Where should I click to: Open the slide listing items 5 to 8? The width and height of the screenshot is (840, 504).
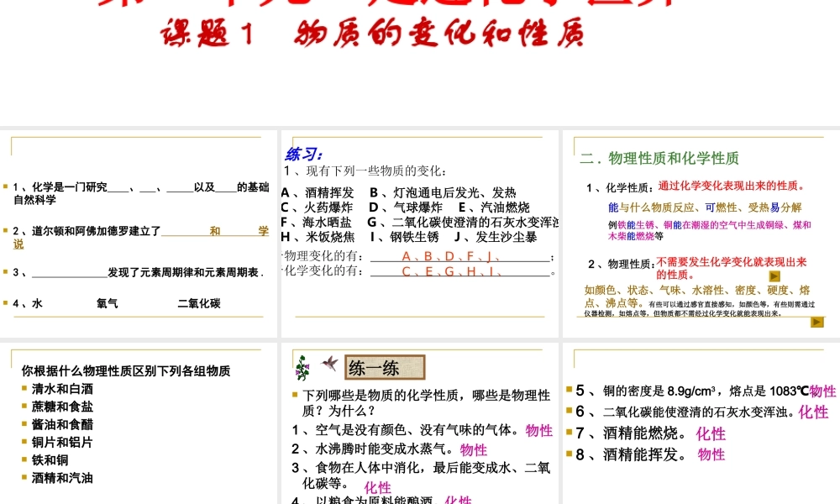701,423
